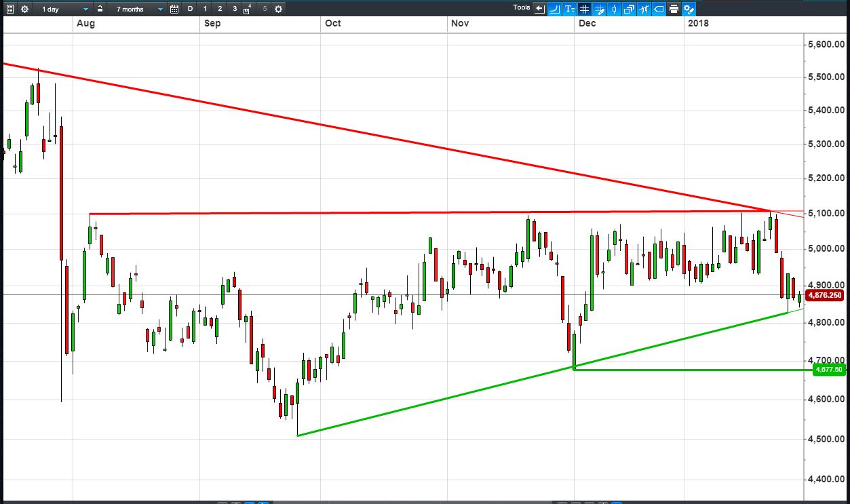Select the curve drawing tool
The image size is (850, 504).
click(x=555, y=9)
